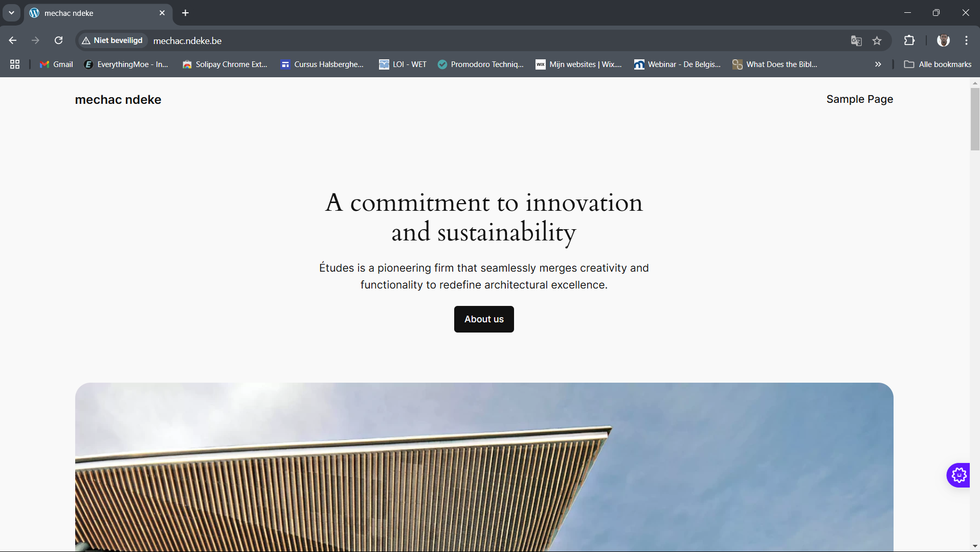Click the paragraph starting 'Études is a pioneering'
This screenshot has width=980, height=552.
coord(484,276)
